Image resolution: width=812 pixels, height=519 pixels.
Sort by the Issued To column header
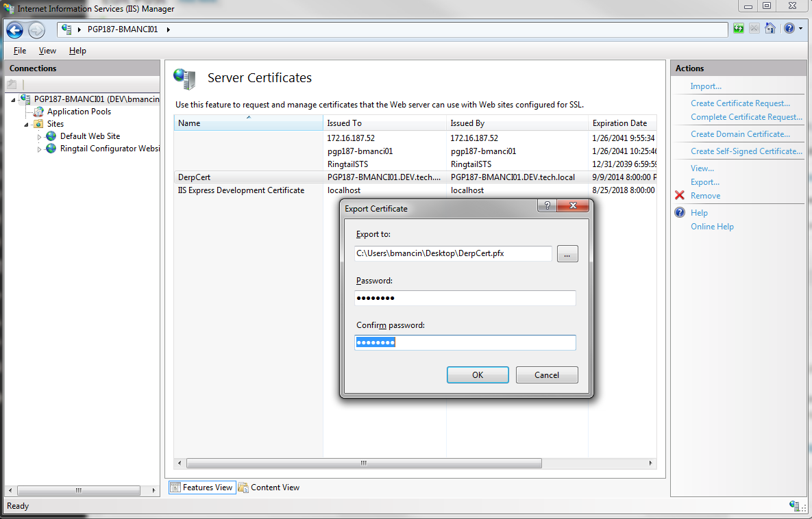coord(384,123)
